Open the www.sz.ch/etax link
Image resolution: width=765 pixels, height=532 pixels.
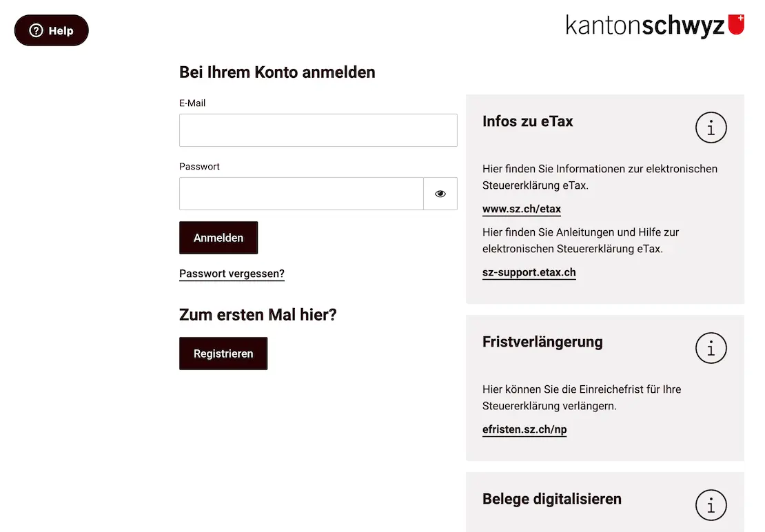522,209
